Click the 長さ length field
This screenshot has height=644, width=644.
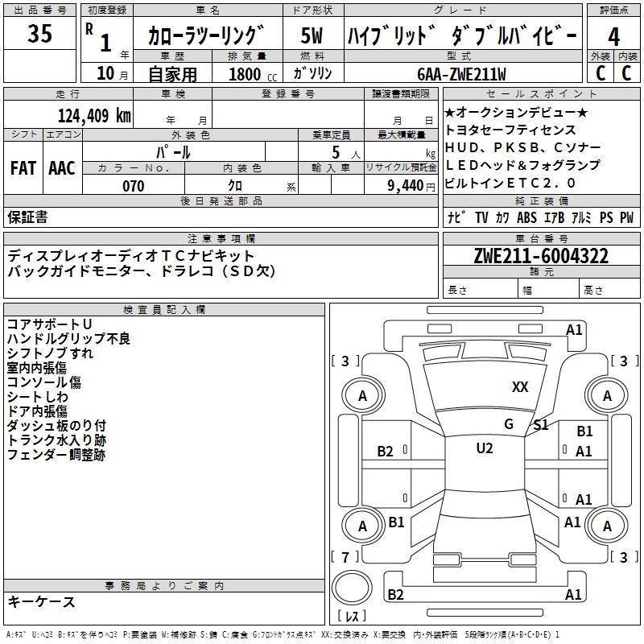(480, 290)
